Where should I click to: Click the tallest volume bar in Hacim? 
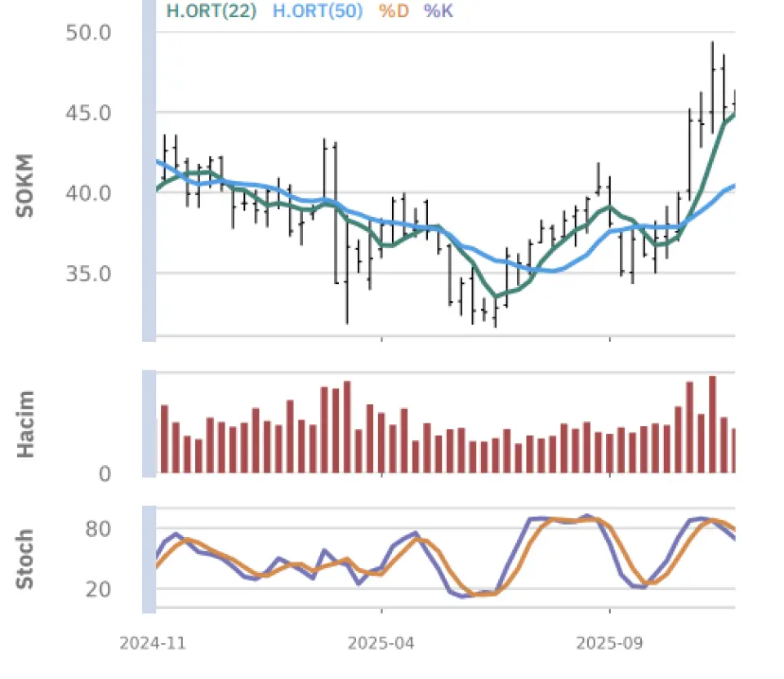click(x=712, y=424)
